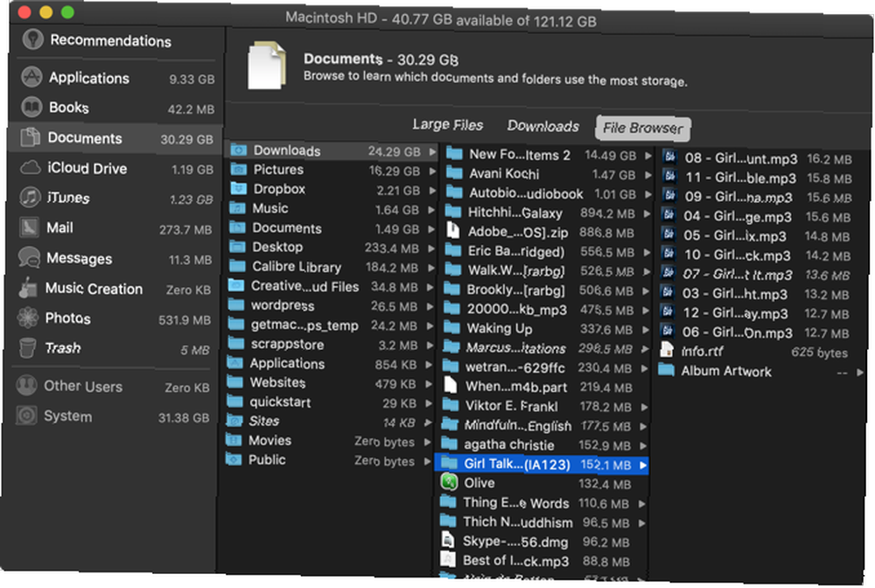Click the 04 - Girl...ge.mp3 file name
875x588 pixels.
[x=738, y=216]
